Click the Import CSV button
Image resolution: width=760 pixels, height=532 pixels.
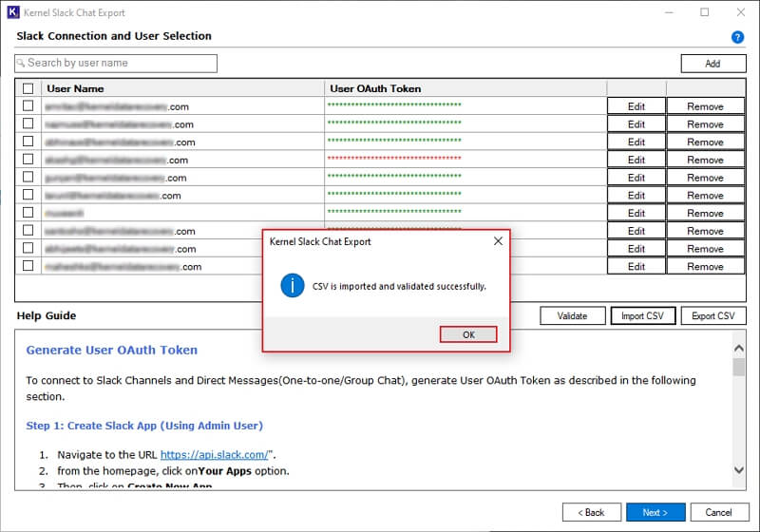pyautogui.click(x=643, y=316)
